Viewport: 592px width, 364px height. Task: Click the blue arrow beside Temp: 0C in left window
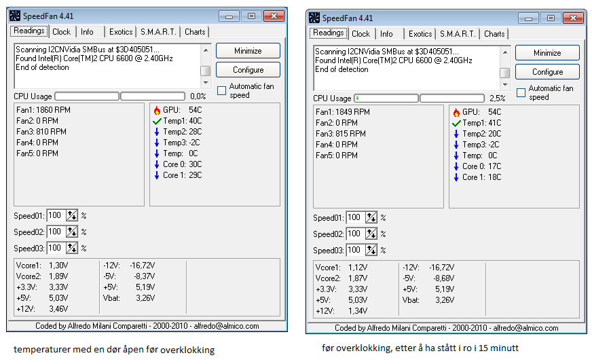157,153
